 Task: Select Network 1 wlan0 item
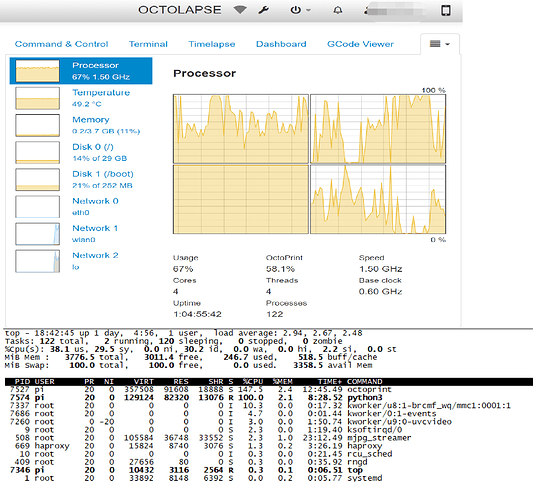(81, 234)
